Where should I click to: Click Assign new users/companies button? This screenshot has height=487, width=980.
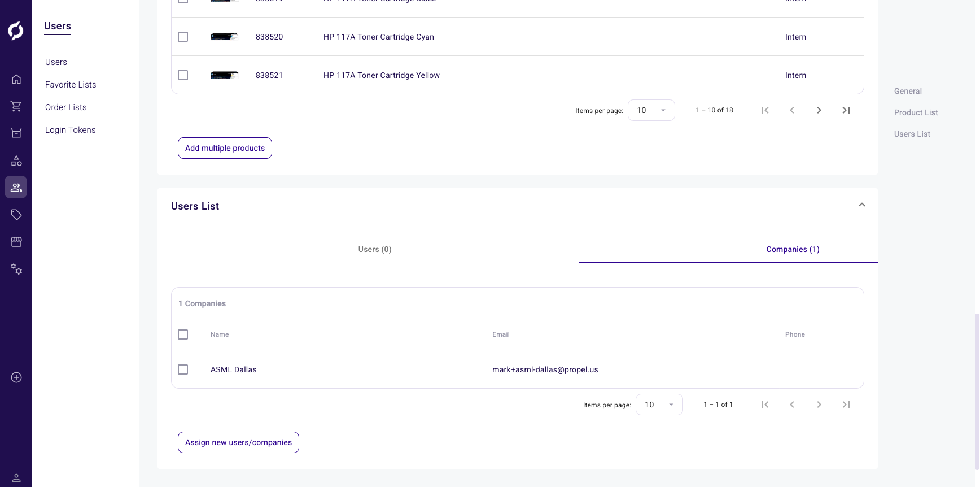pos(238,442)
